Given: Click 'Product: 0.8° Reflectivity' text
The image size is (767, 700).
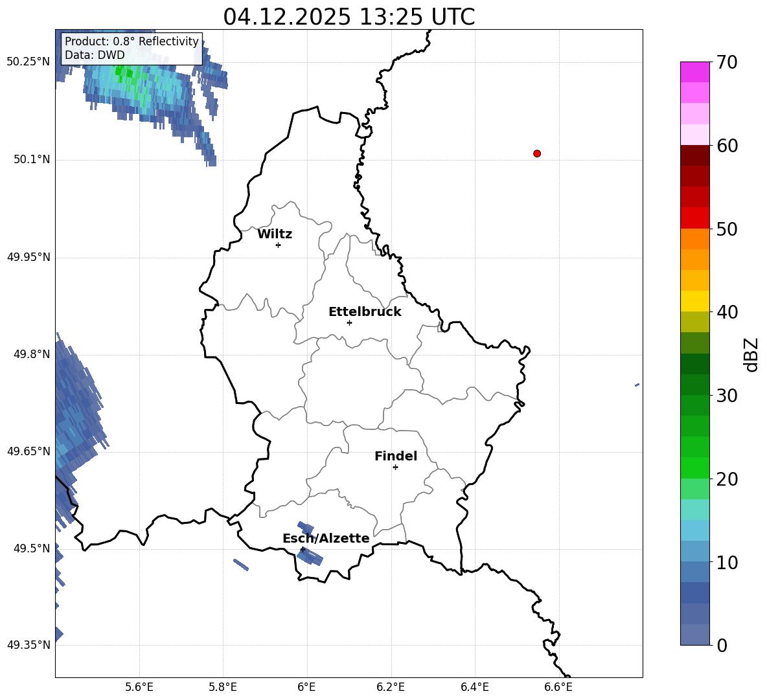Looking at the screenshot, I should tap(132, 41).
